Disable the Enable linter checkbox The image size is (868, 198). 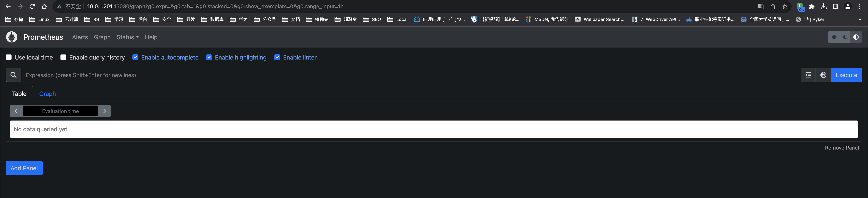click(x=277, y=57)
